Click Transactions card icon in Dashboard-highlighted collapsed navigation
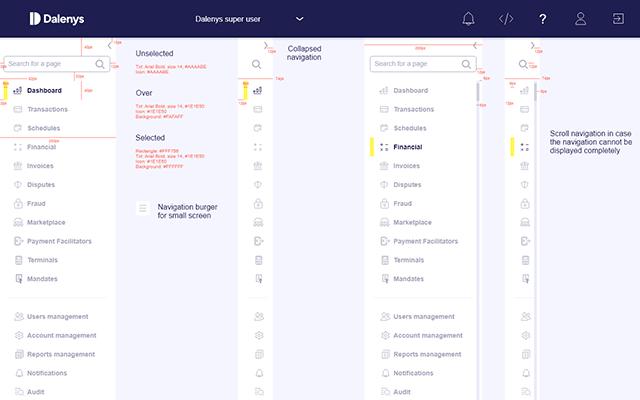The width and height of the screenshot is (640, 400). 258,109
